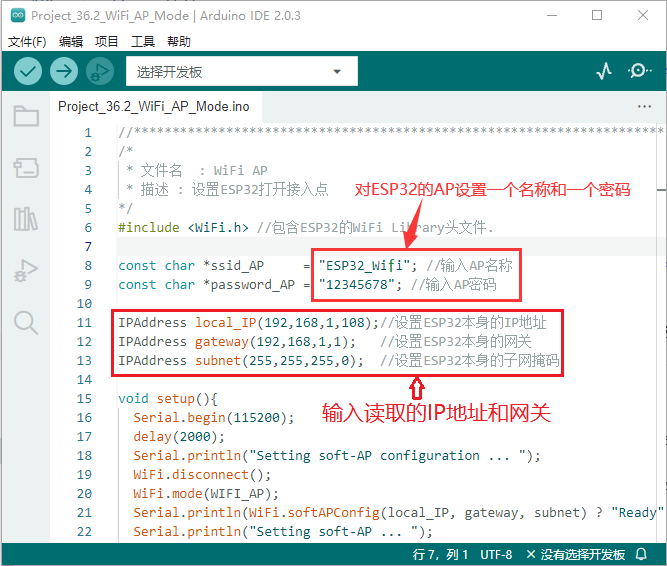The width and height of the screenshot is (667, 566).
Task: Open the Library Manager sidebar
Action: coord(26,219)
